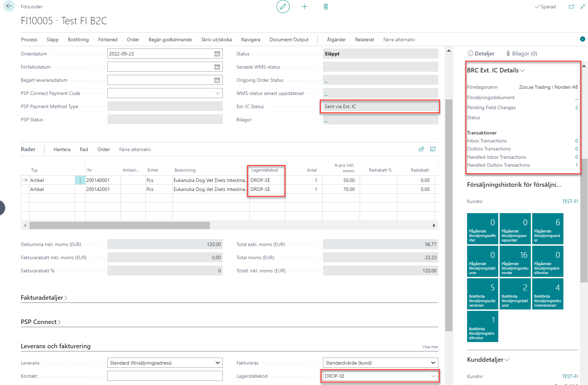Open calendar picker for Orderdatum
The image size is (588, 385).
point(217,54)
